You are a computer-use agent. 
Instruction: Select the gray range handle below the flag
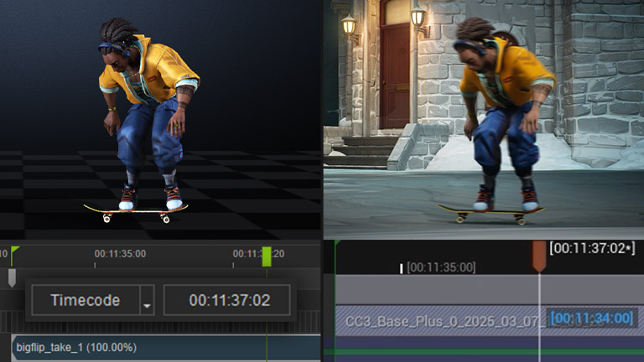(12, 277)
